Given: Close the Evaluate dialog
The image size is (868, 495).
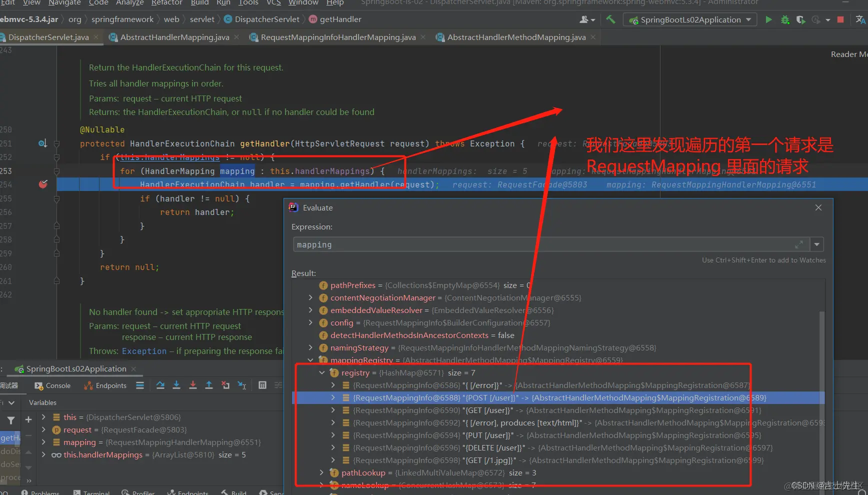Looking at the screenshot, I should point(818,207).
